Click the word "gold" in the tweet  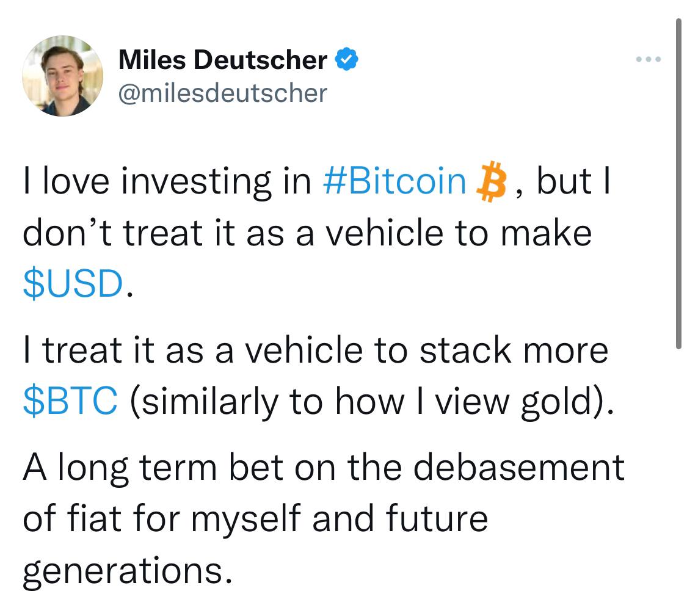click(556, 402)
